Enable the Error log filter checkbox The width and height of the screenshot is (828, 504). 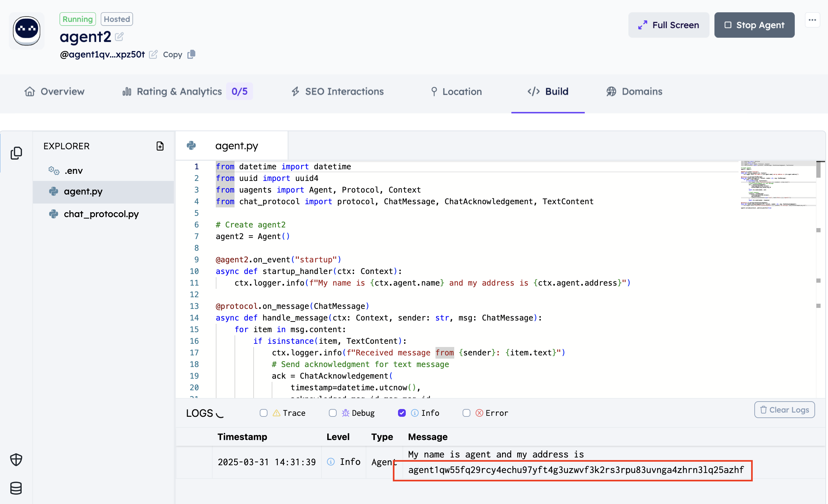point(466,413)
